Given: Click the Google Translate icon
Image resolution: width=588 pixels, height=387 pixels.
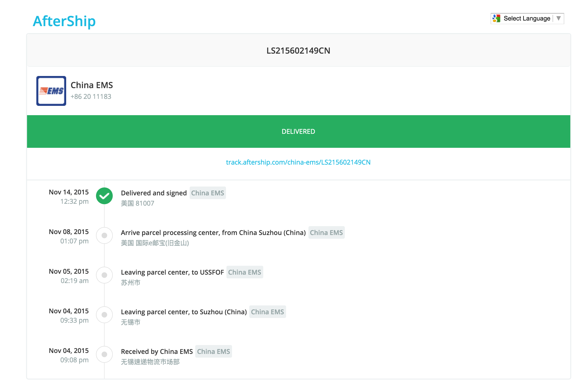Looking at the screenshot, I should tap(497, 19).
